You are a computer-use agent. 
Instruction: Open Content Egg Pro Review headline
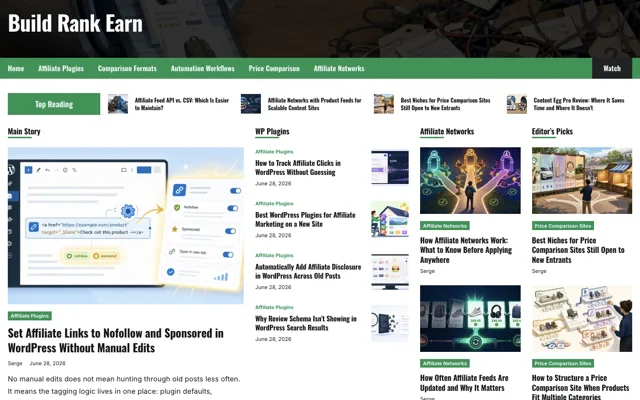coord(579,104)
